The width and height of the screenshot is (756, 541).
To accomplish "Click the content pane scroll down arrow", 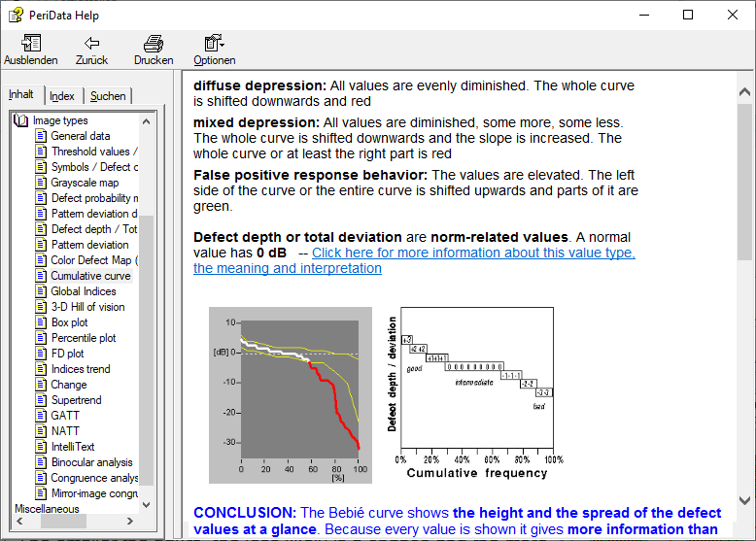I will point(744,500).
